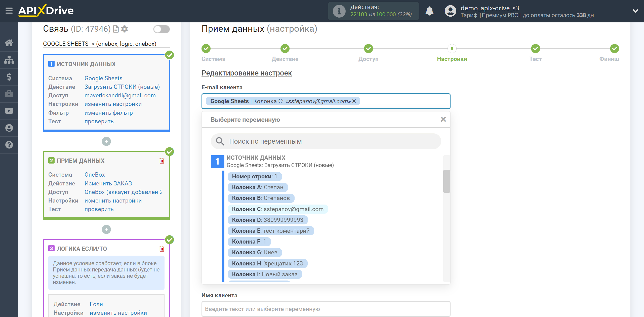Delete the Прием данных block
This screenshot has width=644, height=317.
click(162, 161)
